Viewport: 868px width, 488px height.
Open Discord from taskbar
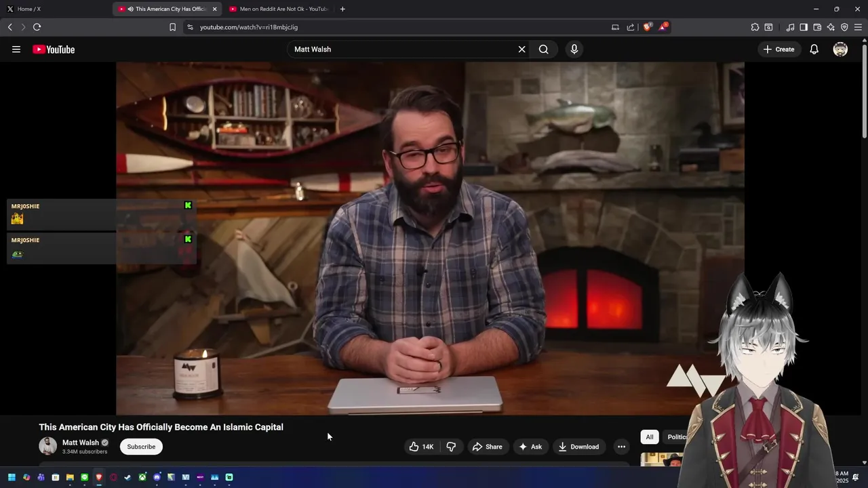pos(157,477)
